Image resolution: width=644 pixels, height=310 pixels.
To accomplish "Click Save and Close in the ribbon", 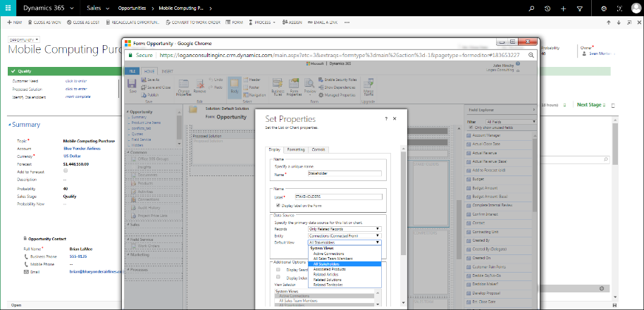I will pyautogui.click(x=156, y=87).
